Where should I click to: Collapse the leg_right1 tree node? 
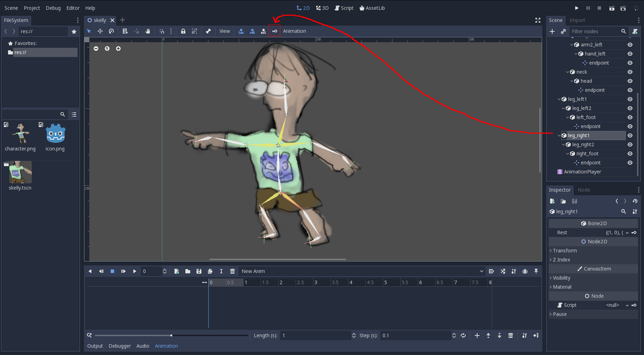tap(559, 135)
